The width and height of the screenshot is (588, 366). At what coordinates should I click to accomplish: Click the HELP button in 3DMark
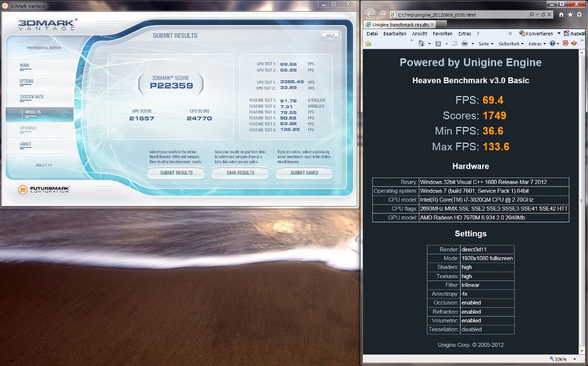click(330, 35)
